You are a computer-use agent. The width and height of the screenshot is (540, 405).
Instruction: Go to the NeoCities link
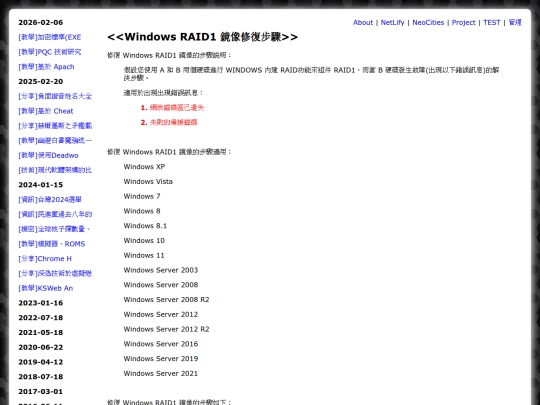[428, 22]
